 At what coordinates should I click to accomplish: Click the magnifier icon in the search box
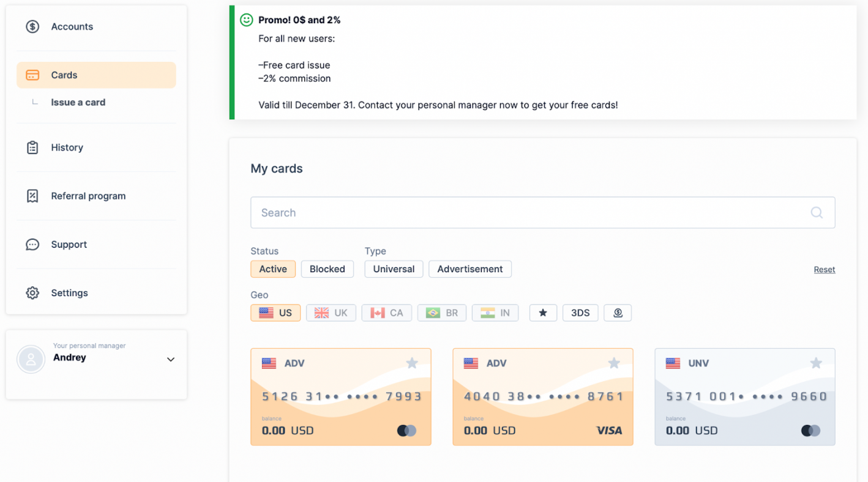pyautogui.click(x=817, y=213)
